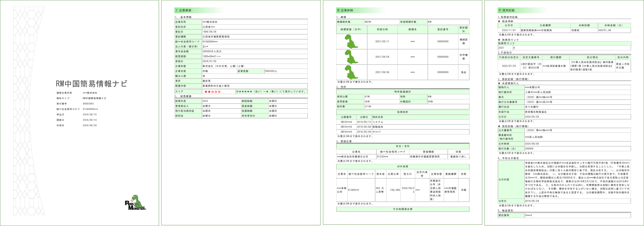Open the Ⅰ 企業概要 section header
Viewport: 644px width, 226px height.
pos(184,10)
